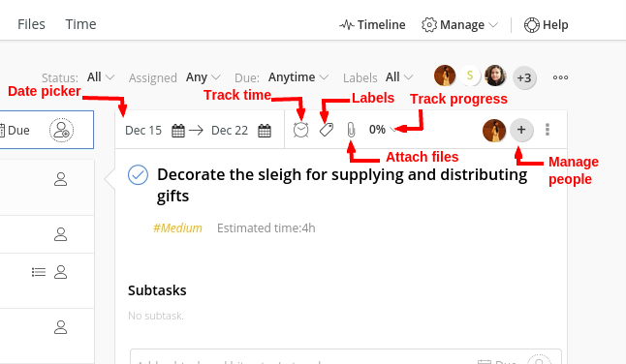Open the Timeline view
This screenshot has height=364, width=626.
[x=372, y=25]
